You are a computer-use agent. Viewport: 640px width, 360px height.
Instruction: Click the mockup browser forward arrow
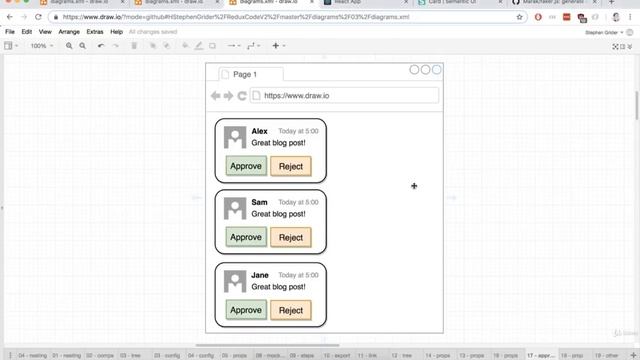(x=229, y=96)
